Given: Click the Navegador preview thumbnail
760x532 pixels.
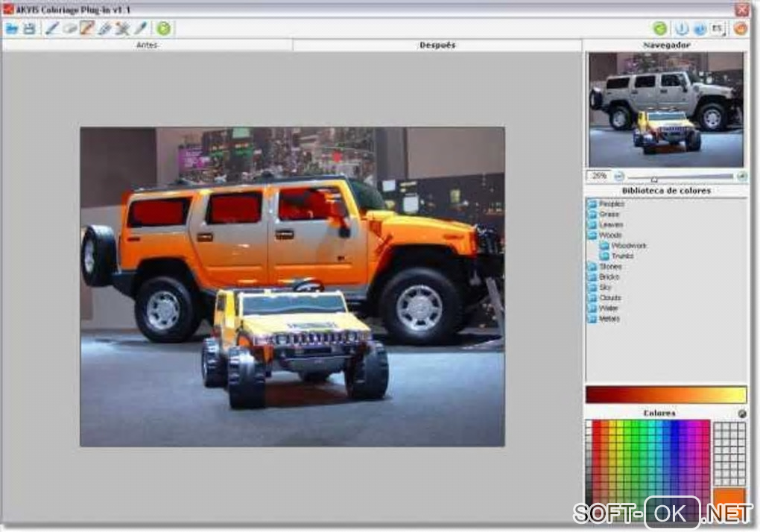Looking at the screenshot, I should pos(665,110).
